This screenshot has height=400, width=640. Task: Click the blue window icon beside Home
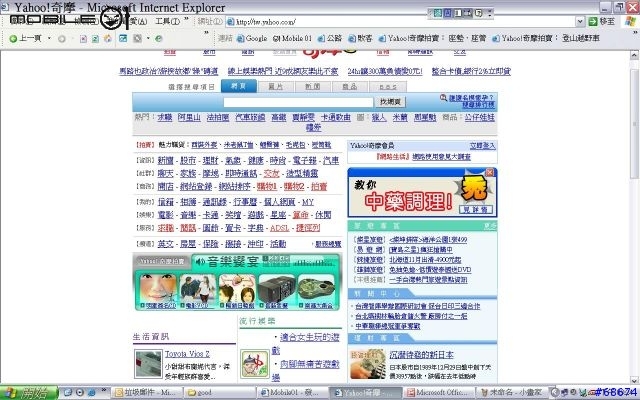tap(123, 38)
